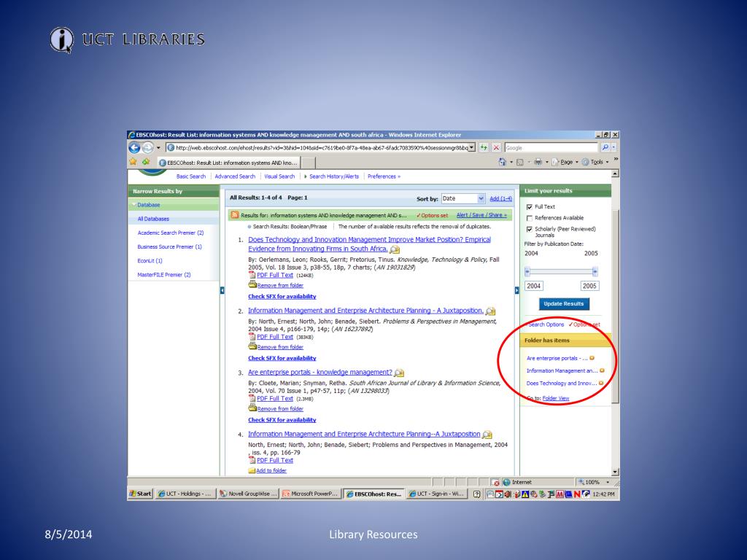Enable the References Available checkbox
Image resolution: width=747 pixels, height=560 pixels.
530,218
